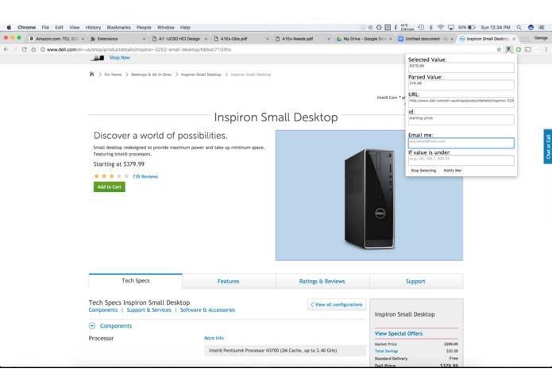
Task: Select the Ratings & Reviews page tab
Action: tap(322, 281)
